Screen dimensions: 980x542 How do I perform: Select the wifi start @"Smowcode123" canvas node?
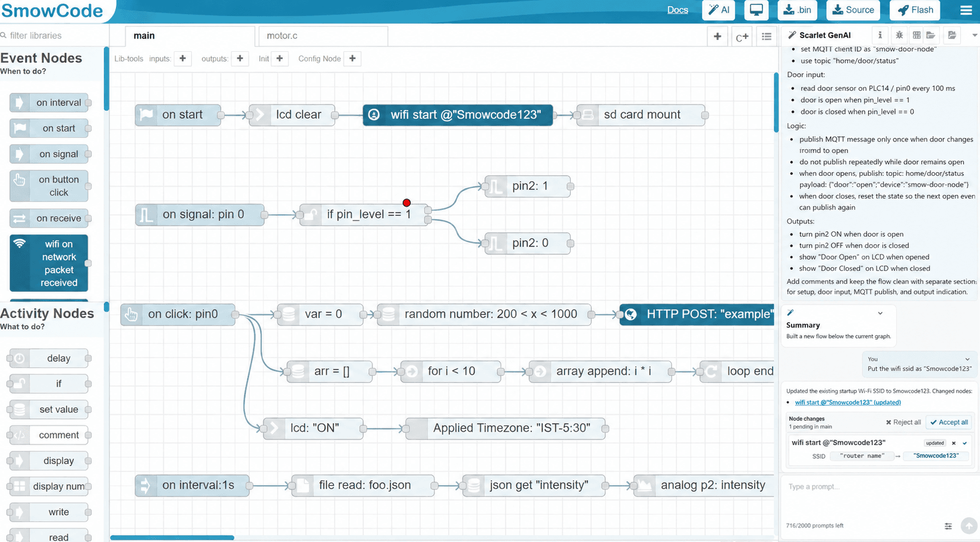point(458,115)
